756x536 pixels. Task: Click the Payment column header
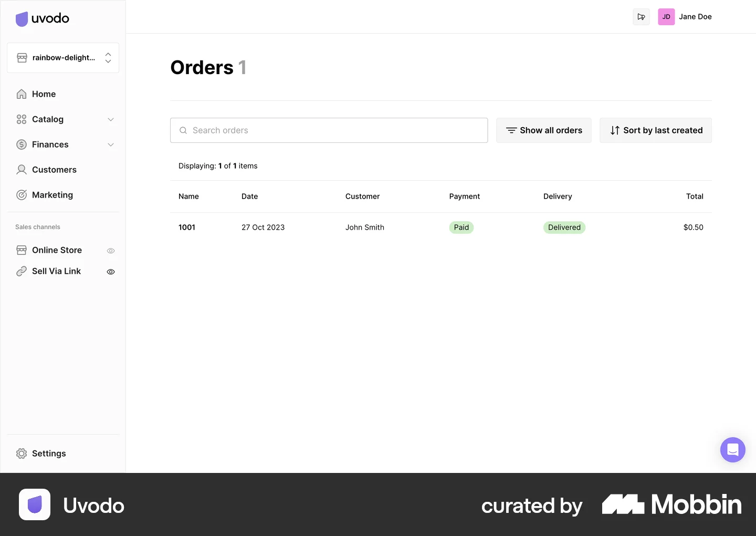[x=465, y=197]
